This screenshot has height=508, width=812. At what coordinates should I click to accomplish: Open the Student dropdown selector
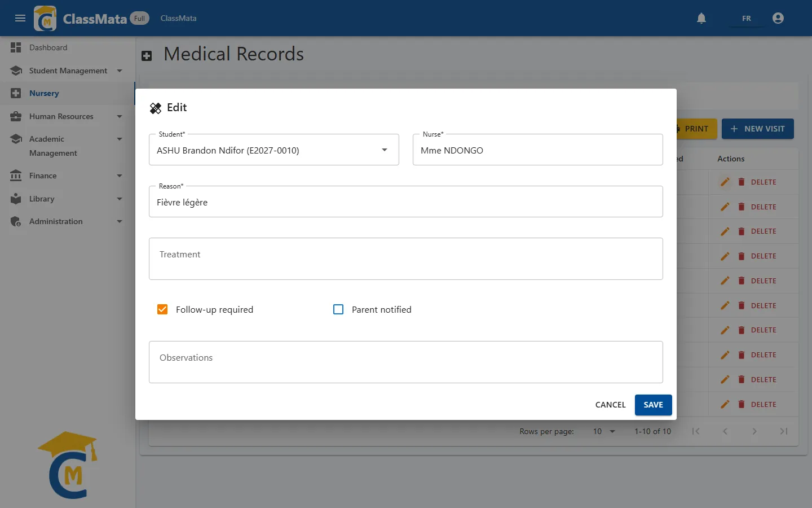tap(274, 150)
